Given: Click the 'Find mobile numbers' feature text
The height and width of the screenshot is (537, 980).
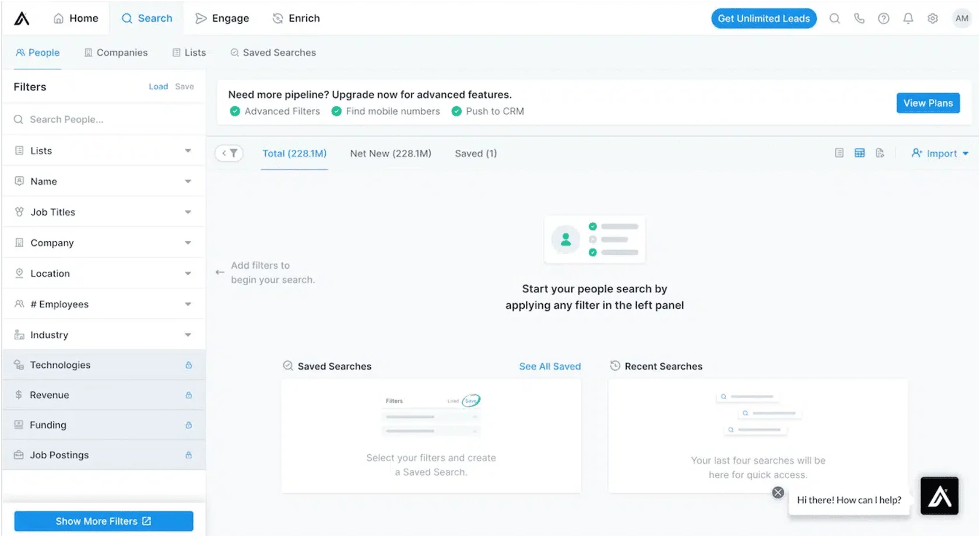Looking at the screenshot, I should [393, 111].
